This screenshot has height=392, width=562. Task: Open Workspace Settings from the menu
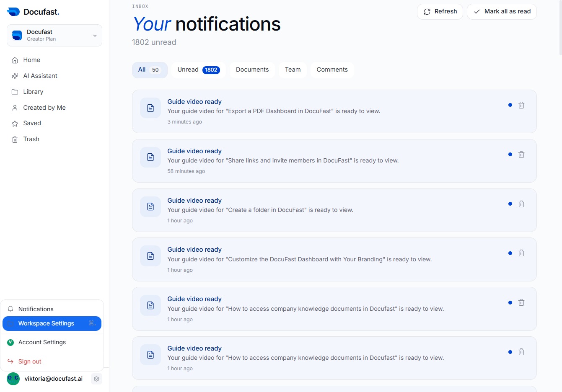tap(52, 323)
